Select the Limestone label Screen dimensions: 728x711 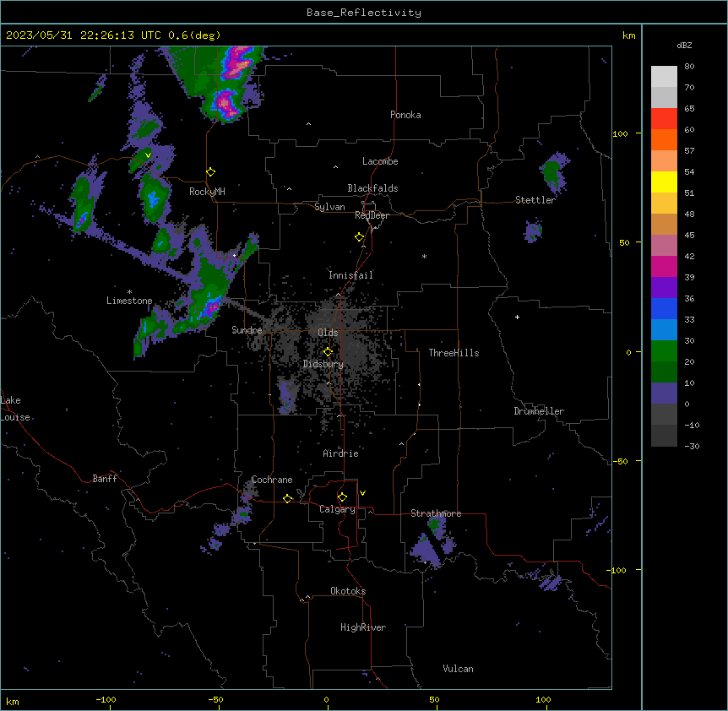[129, 301]
